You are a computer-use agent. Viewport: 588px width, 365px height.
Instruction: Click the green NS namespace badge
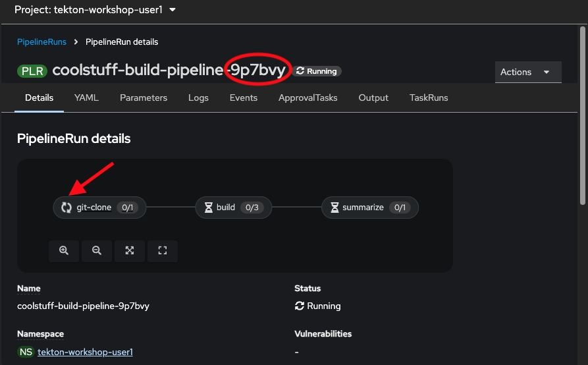pyautogui.click(x=26, y=352)
